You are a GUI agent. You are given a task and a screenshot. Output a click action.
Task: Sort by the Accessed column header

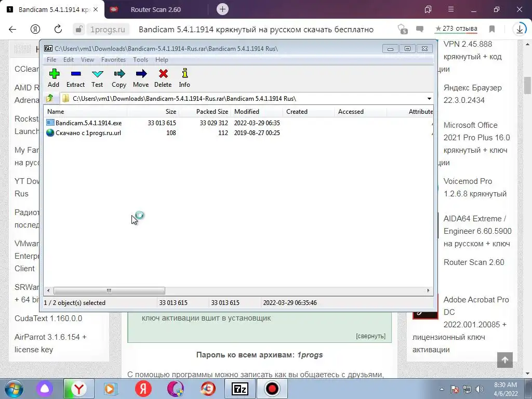click(x=361, y=112)
